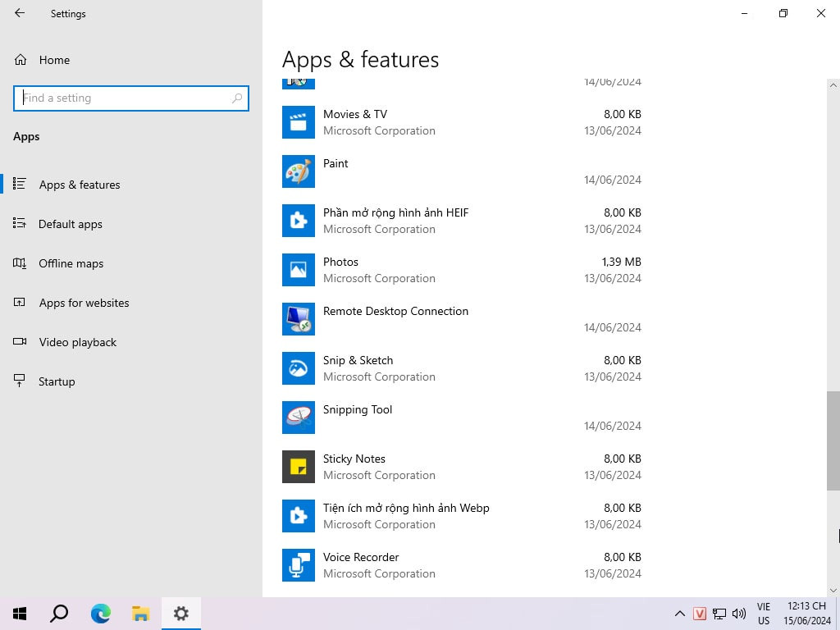The height and width of the screenshot is (630, 840).
Task: Click the Find a setting search box
Action: coord(125,98)
